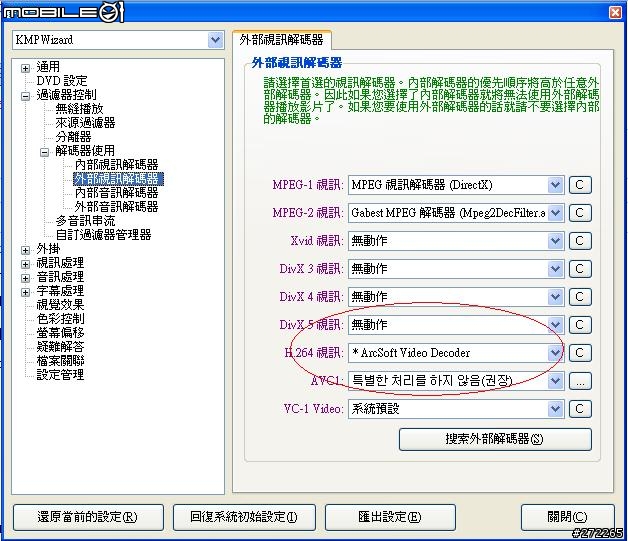The height and width of the screenshot is (541, 628).
Task: Click the C button for MPEG-1 視訊
Action: pyautogui.click(x=580, y=185)
